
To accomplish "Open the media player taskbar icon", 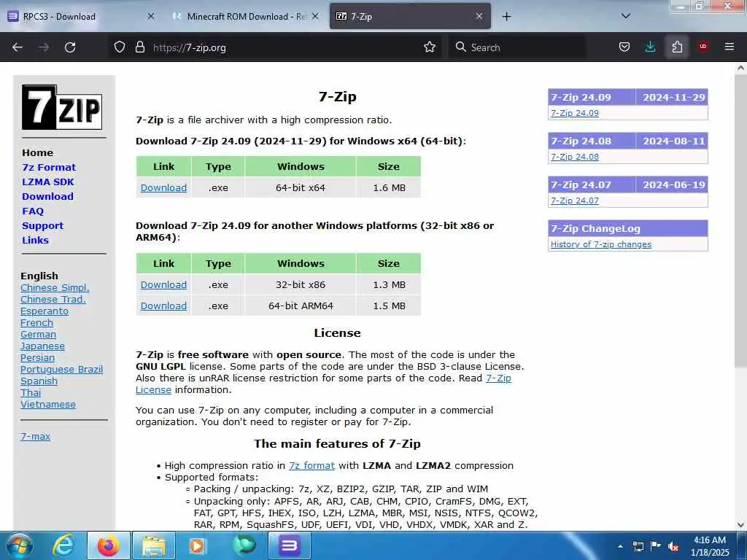I will coord(198,545).
